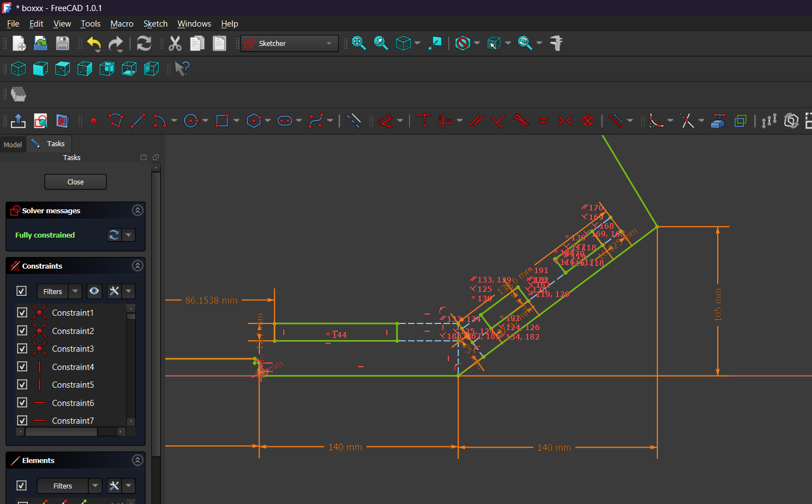Toggle constraint visibility eye button
This screenshot has height=504, width=812.
(x=95, y=291)
